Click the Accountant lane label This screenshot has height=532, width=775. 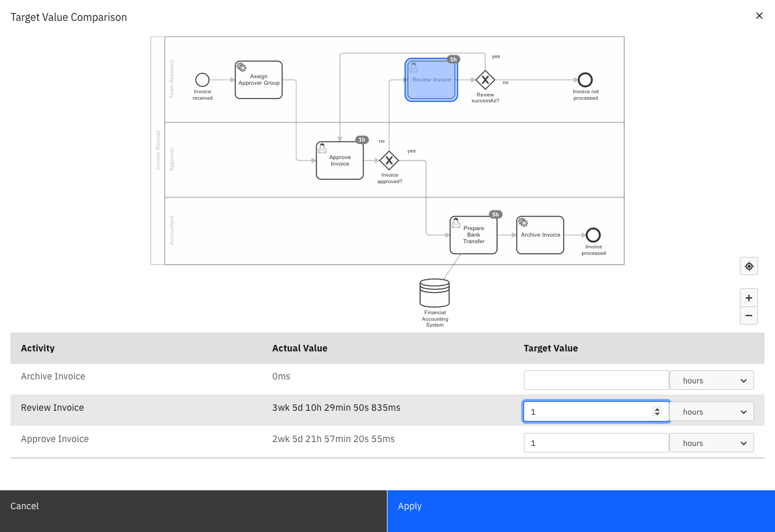tap(172, 230)
